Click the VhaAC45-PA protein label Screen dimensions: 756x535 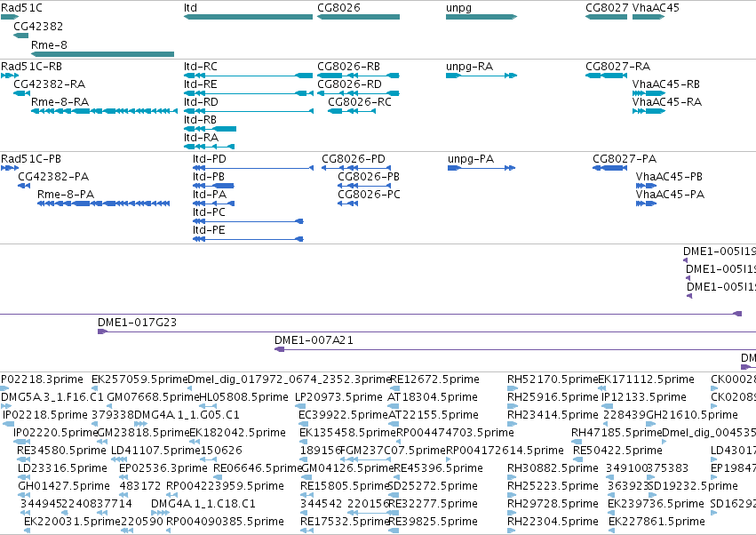pos(670,195)
